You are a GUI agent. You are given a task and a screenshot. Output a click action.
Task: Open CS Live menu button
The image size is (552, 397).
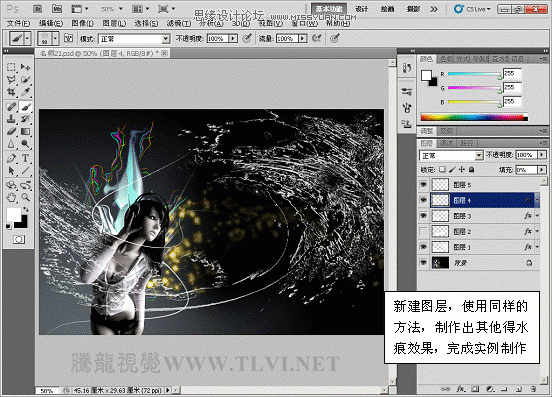click(472, 9)
